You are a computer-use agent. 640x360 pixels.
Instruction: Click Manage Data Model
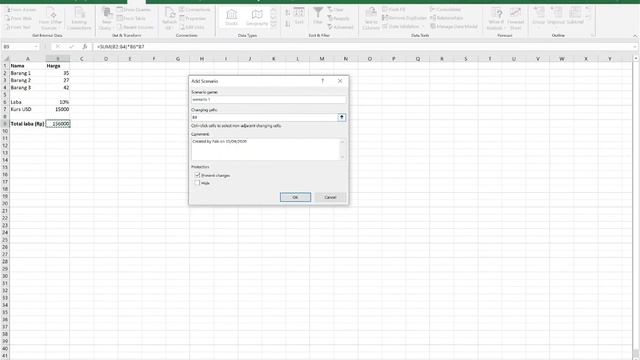point(454,27)
